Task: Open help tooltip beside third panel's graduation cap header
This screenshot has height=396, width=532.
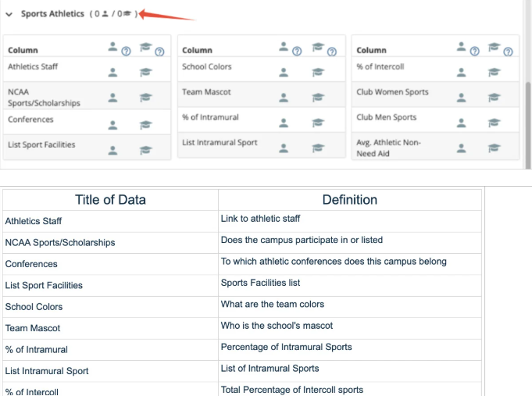Action: tap(508, 52)
